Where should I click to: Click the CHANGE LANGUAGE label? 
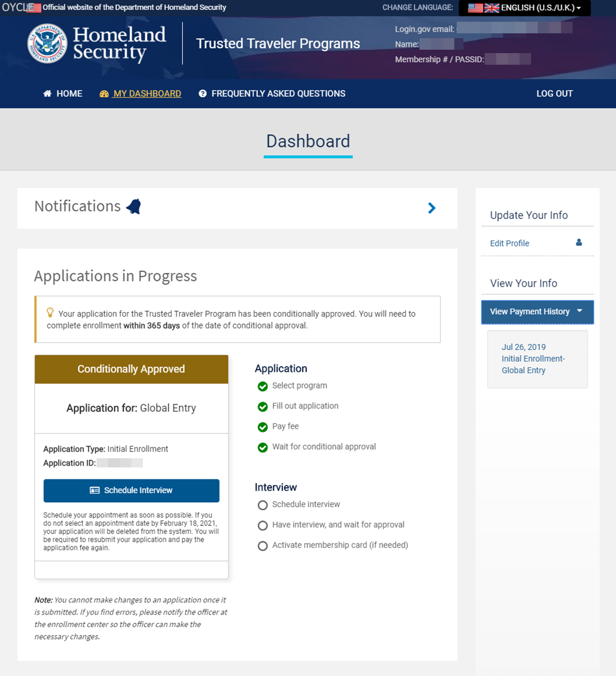tap(418, 8)
